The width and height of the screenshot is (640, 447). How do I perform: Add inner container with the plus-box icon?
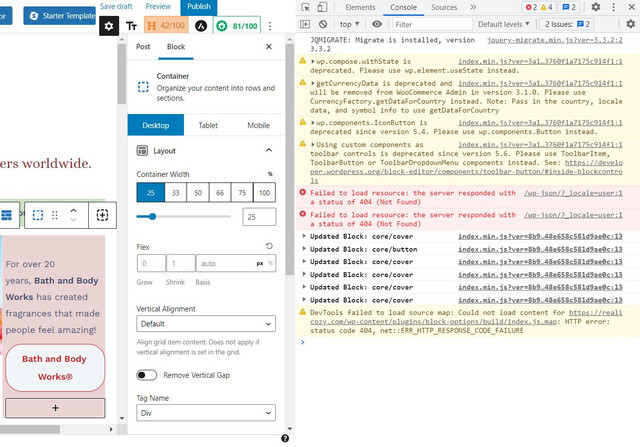tap(102, 215)
